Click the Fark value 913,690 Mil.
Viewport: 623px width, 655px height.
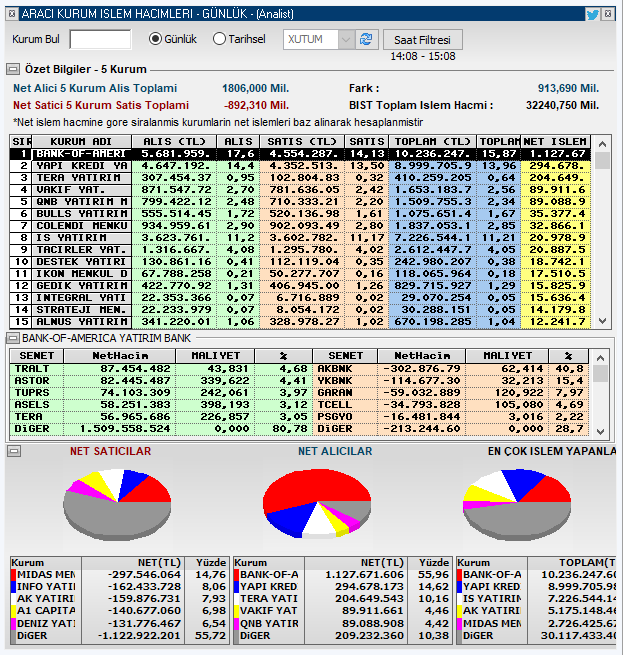(x=568, y=89)
